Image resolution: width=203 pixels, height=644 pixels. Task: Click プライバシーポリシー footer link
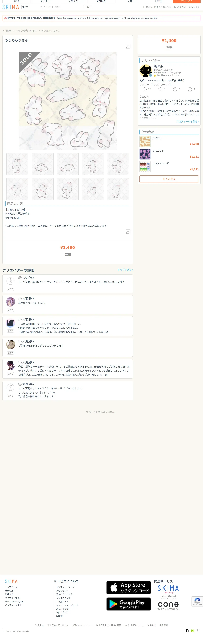(x=82, y=625)
